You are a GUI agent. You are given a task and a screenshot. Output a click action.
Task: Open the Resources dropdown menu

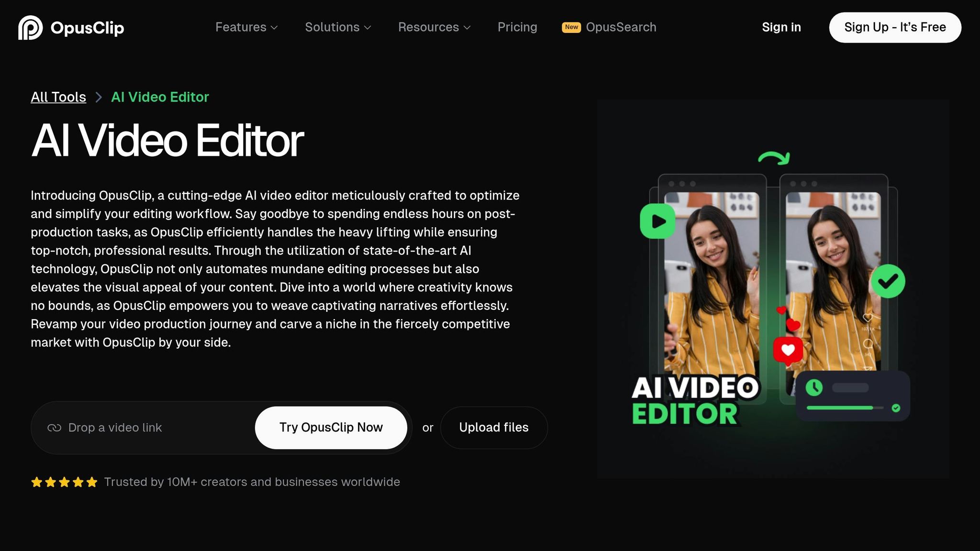[434, 27]
